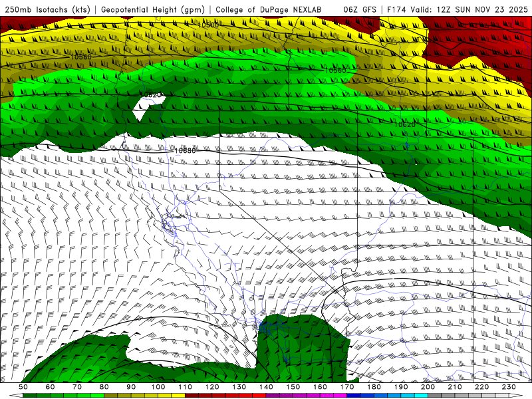Screen dimensions: 532x399
Task: Click the 150 value on the color scale
Action: pos(293,387)
